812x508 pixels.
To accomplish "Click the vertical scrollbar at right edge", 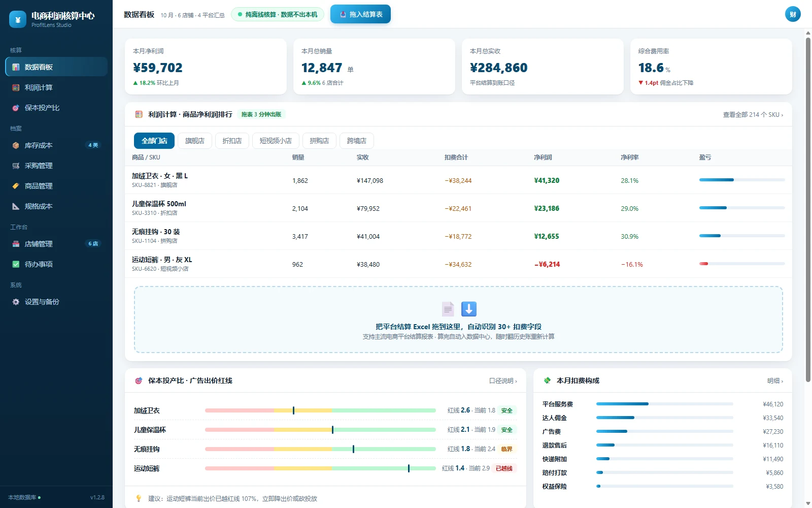I will click(x=808, y=209).
